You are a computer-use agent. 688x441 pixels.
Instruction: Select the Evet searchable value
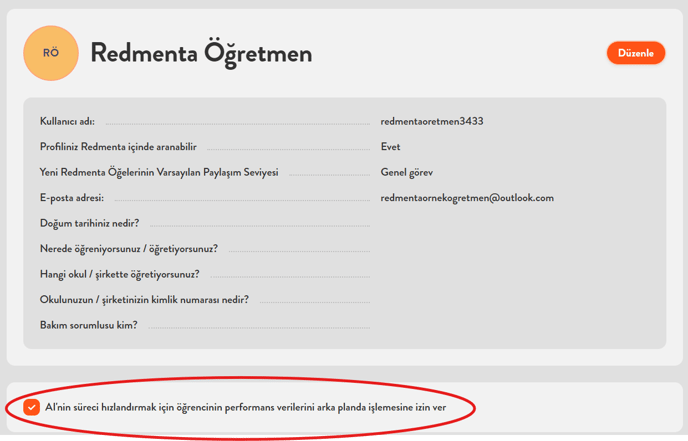point(391,147)
